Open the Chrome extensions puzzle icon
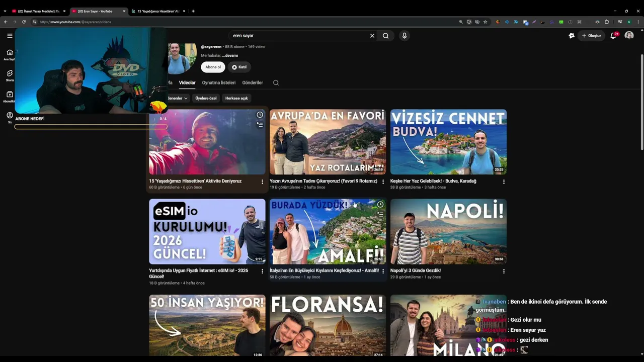644x362 pixels. [607, 22]
